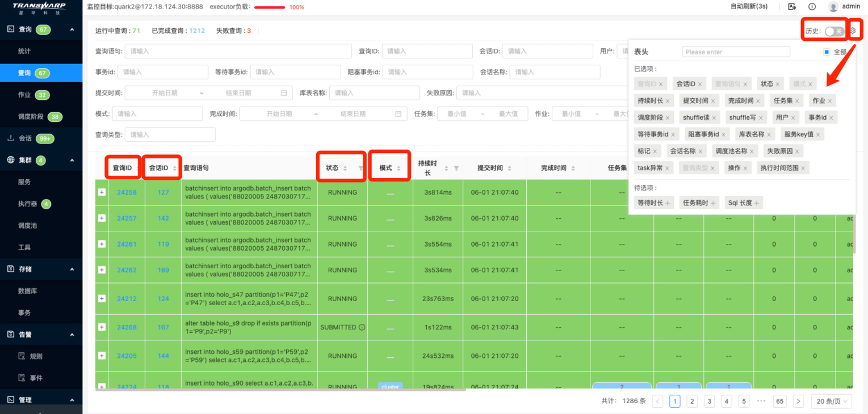Open session ID 124 link
Viewport: 868px width, 414px height.
pyautogui.click(x=163, y=299)
